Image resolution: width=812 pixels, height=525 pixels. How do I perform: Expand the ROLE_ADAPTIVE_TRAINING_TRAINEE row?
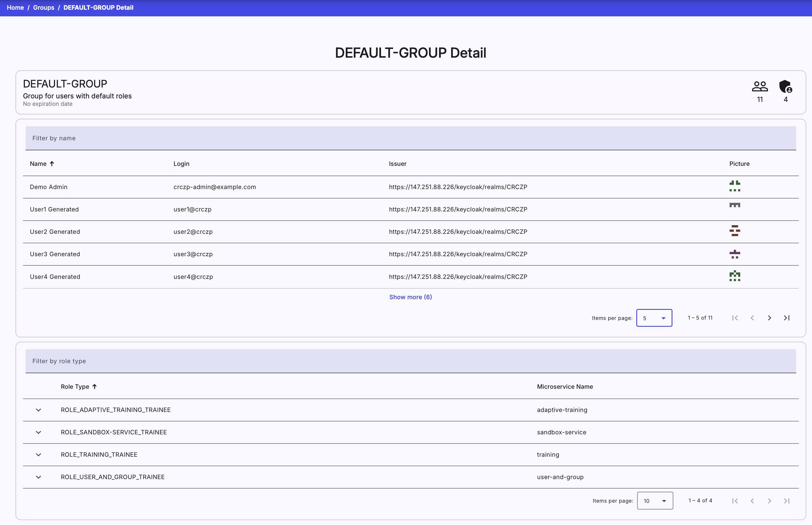coord(38,410)
